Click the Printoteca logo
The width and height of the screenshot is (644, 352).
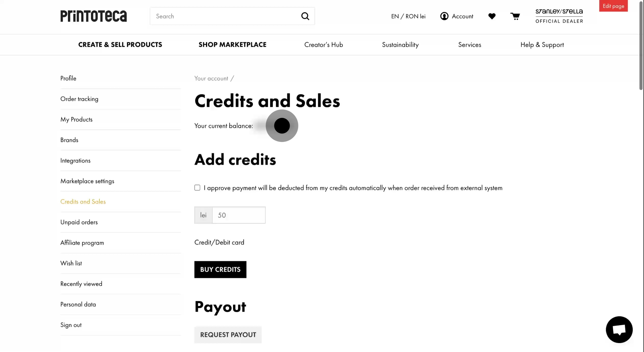click(94, 16)
